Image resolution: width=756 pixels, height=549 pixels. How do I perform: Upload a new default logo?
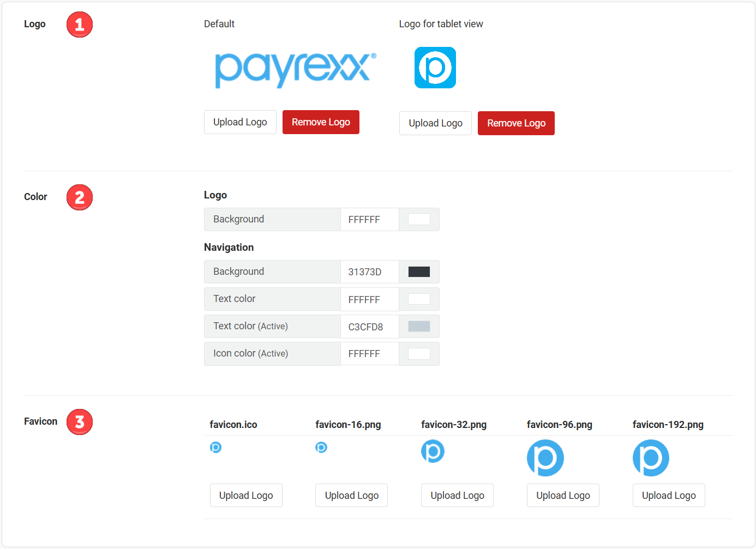click(240, 122)
